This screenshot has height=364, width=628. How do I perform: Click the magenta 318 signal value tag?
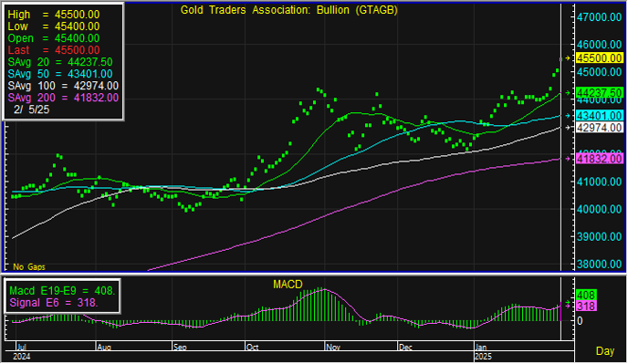pos(586,307)
